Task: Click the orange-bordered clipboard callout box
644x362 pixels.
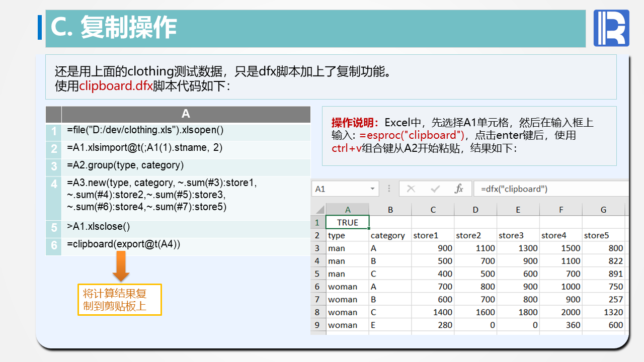Action: click(x=119, y=300)
